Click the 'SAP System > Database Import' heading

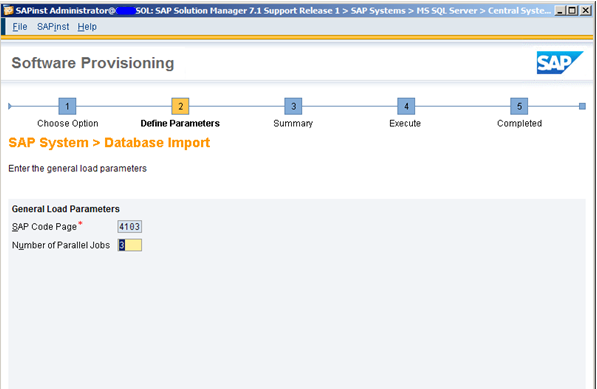[109, 143]
